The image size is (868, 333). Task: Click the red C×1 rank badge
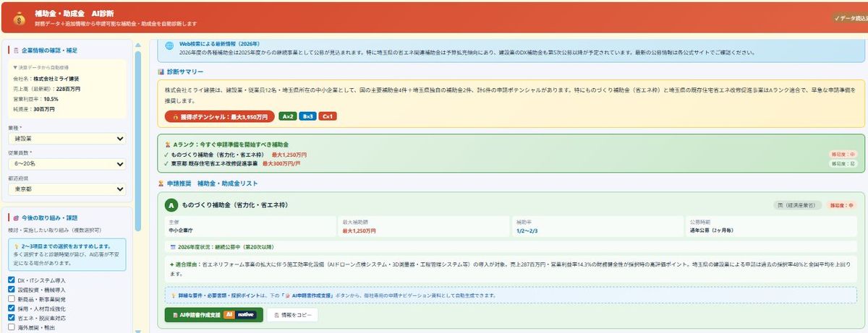click(328, 116)
